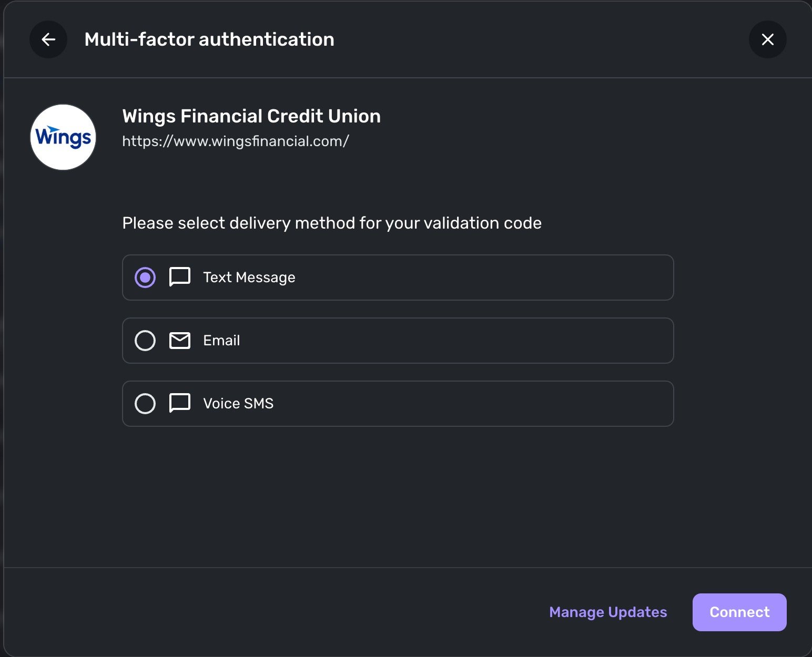Click the validation code delivery prompt text
Image resolution: width=812 pixels, height=657 pixels.
coord(332,223)
